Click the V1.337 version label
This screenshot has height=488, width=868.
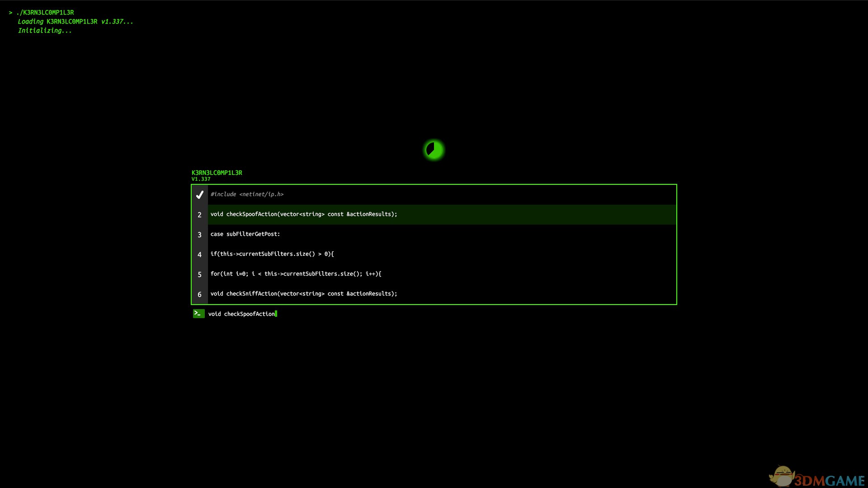(201, 179)
